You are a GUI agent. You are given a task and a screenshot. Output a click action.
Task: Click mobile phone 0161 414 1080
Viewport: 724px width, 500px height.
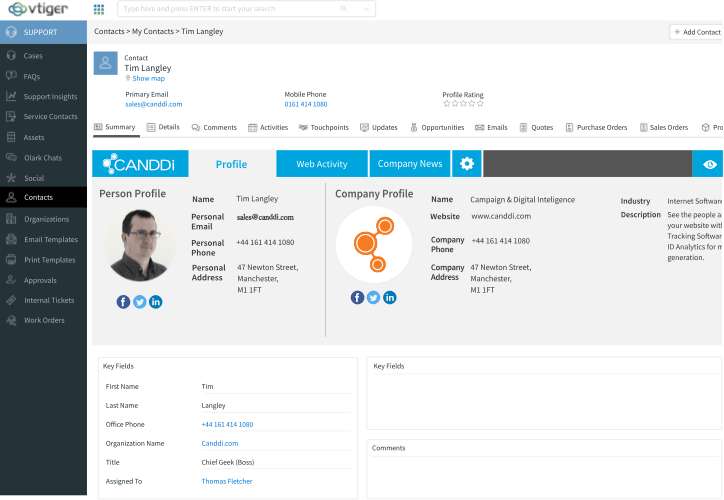306,104
